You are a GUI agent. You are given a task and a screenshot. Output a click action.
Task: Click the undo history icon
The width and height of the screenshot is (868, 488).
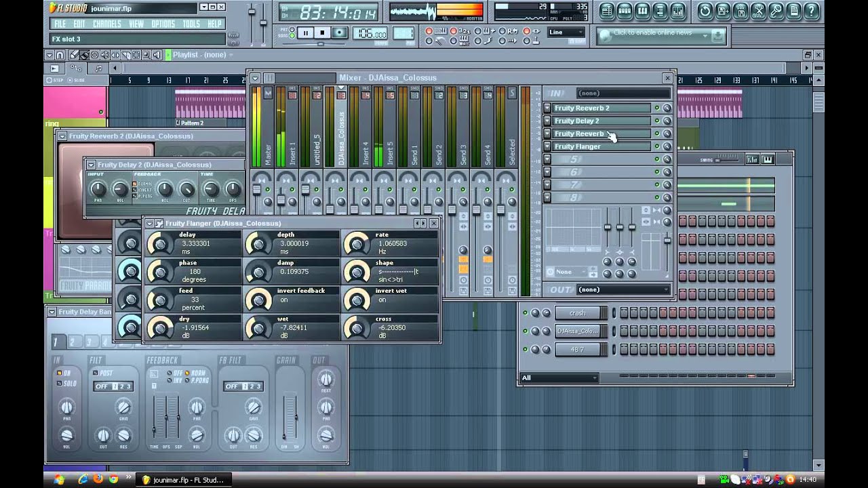[705, 11]
